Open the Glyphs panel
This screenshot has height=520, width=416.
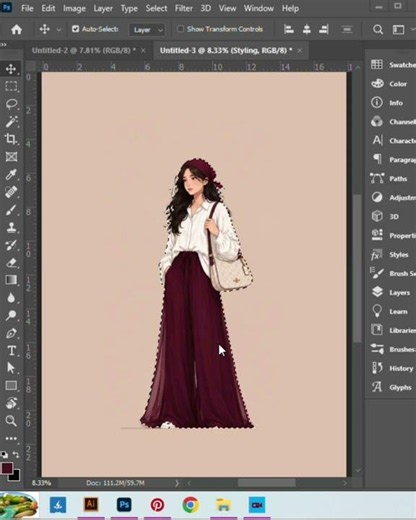pos(391,387)
